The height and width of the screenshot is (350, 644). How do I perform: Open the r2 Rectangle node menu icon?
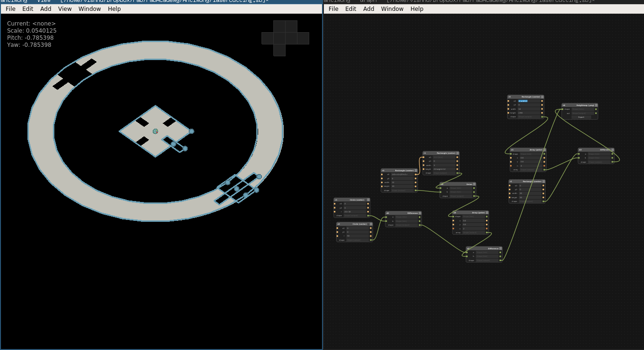[x=543, y=182]
